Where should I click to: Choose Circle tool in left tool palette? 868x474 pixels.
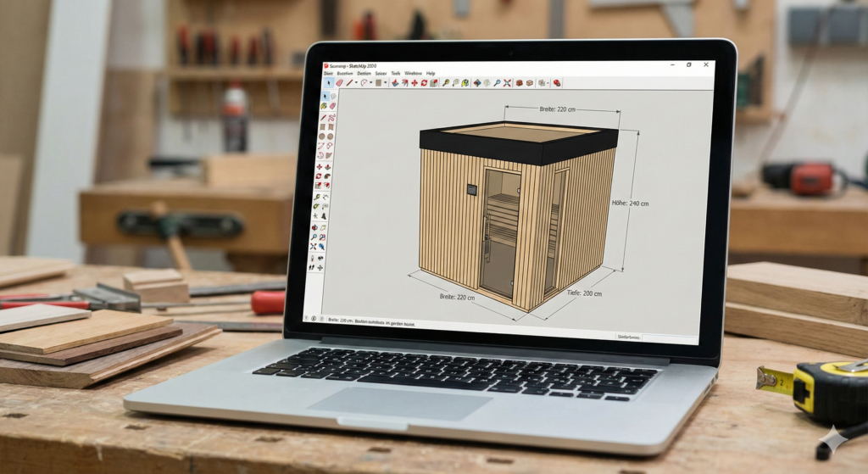[321, 136]
